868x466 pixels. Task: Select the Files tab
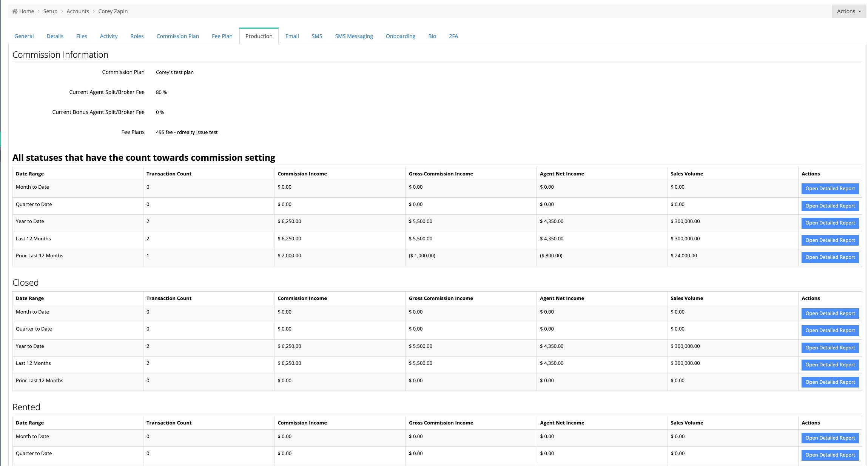pos(82,36)
